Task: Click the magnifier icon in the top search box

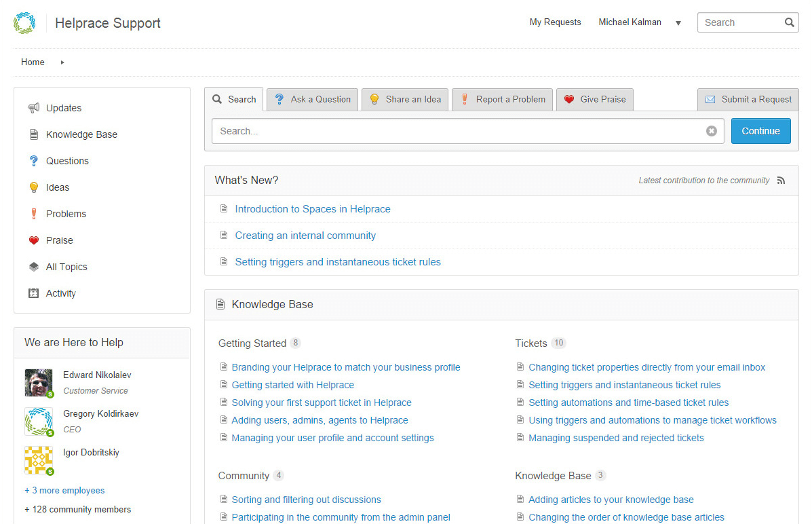Action: pos(789,22)
